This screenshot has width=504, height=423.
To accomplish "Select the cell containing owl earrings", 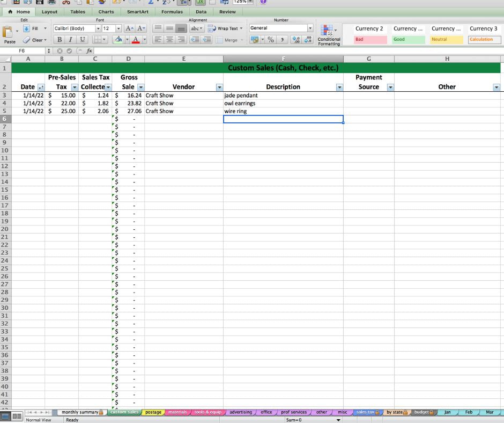I will [x=283, y=103].
